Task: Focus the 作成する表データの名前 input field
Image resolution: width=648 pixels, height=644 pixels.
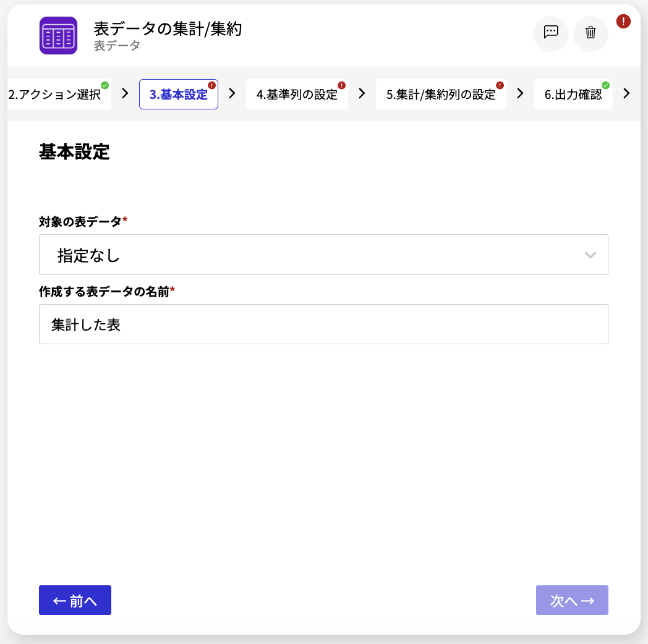Action: point(323,324)
